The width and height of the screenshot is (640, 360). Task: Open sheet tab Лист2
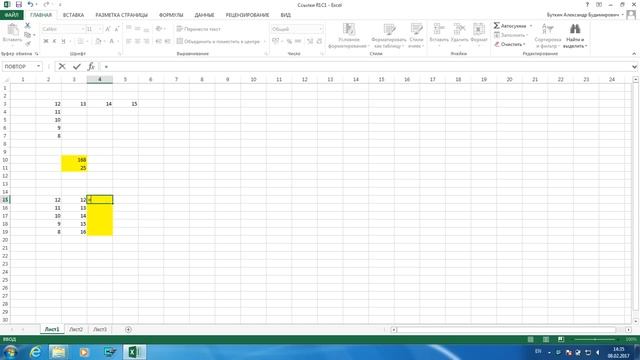tap(76, 329)
